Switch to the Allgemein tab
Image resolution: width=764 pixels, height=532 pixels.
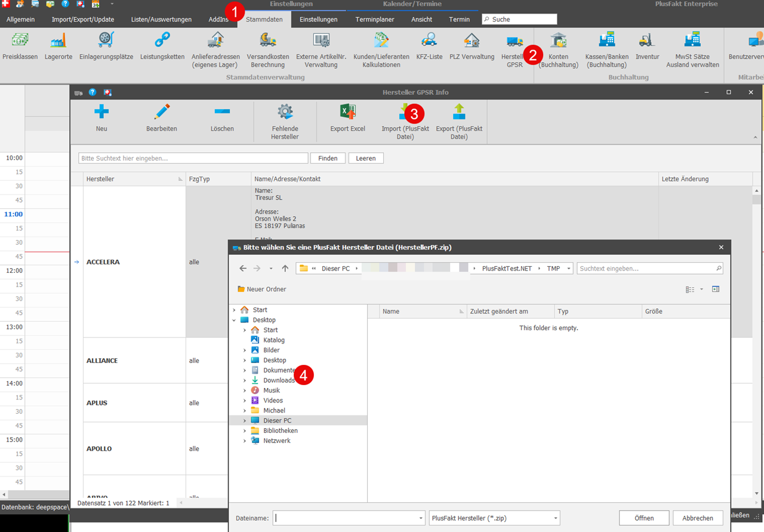pos(20,19)
